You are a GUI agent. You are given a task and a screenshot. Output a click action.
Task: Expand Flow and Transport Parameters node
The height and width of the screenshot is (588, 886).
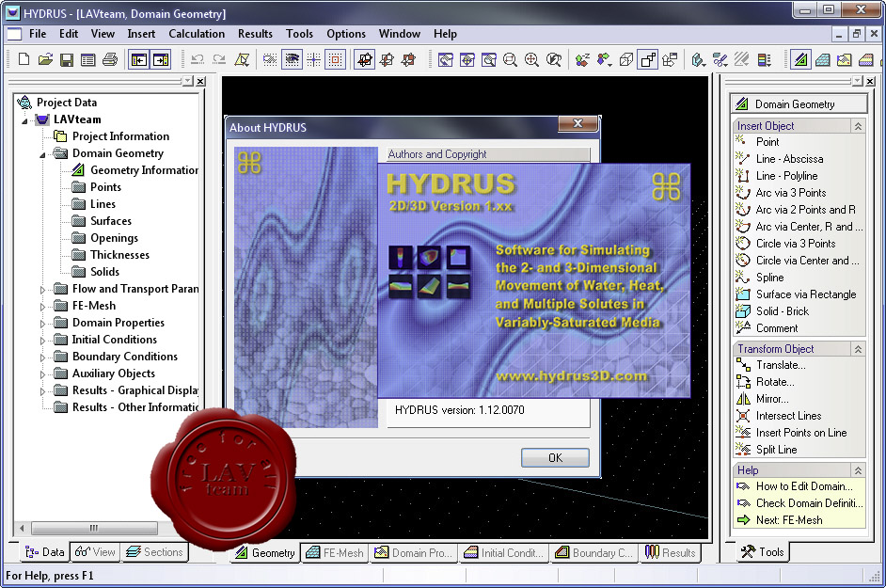[42, 290]
